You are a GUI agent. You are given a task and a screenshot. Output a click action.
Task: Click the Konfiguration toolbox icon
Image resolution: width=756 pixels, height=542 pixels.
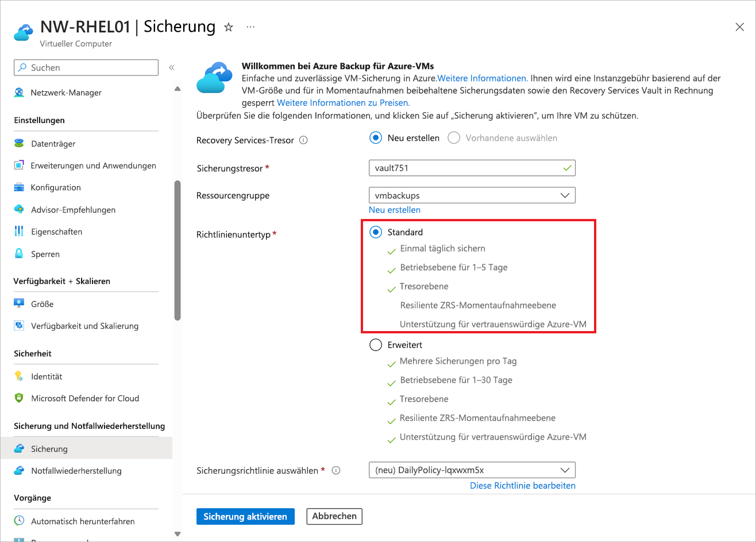[x=19, y=187]
